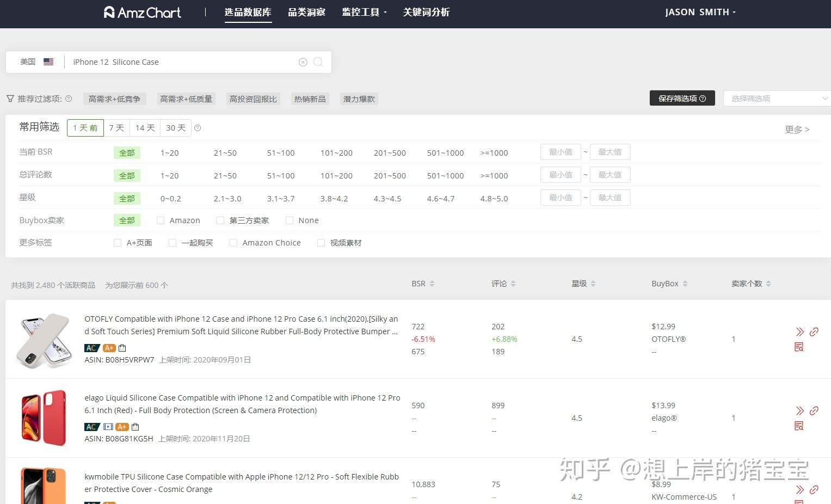Click the help icon after 30 天
This screenshot has width=831, height=504.
click(198, 128)
